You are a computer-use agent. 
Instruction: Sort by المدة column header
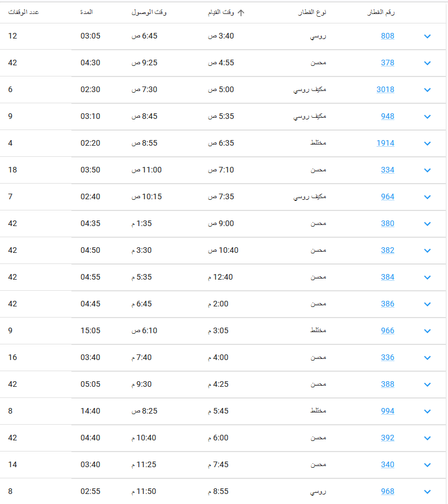click(x=86, y=12)
